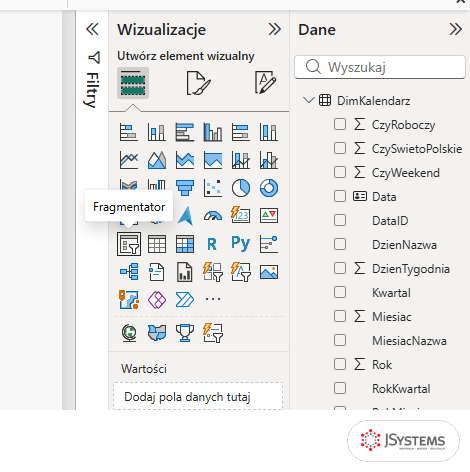Select the Q&A visual

157,272
